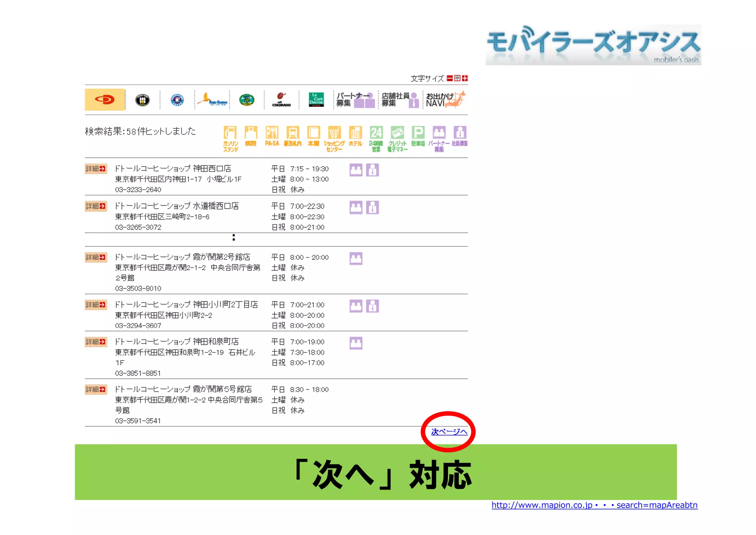Filter by ショッピングセンター cart icon

pyautogui.click(x=334, y=139)
